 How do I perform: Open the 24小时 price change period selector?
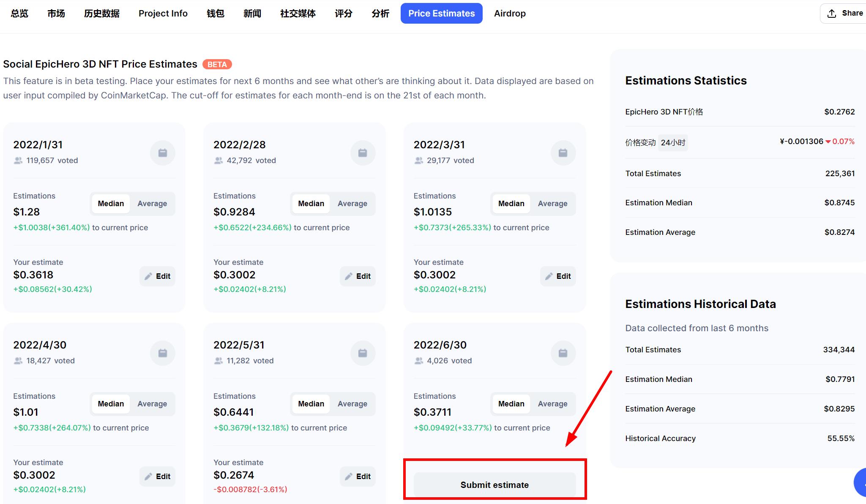click(x=673, y=143)
